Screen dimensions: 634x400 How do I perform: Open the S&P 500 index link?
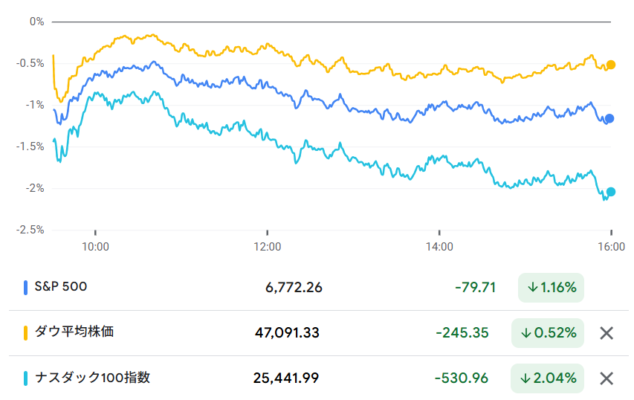tap(61, 287)
